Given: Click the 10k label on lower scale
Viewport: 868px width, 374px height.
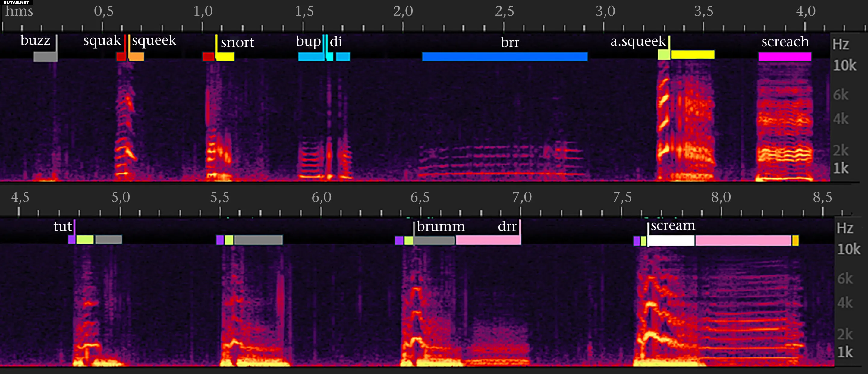Looking at the screenshot, I should point(848,249).
